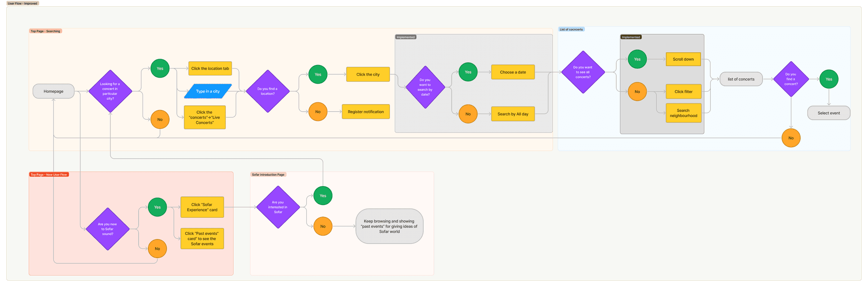This screenshot has height=287, width=868.
Task: Select the No circle leading to the Keep browsing note
Action: click(323, 226)
